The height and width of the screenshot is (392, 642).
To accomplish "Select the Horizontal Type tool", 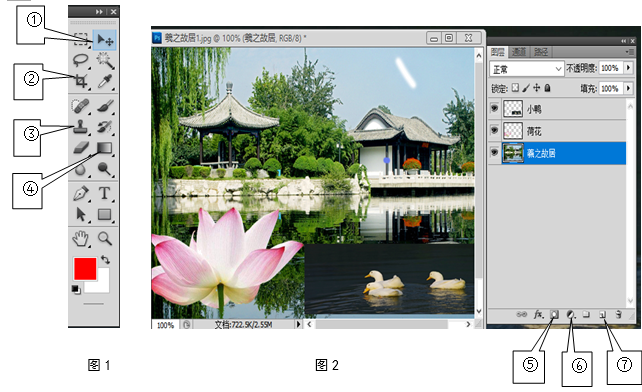I will coord(105,193).
